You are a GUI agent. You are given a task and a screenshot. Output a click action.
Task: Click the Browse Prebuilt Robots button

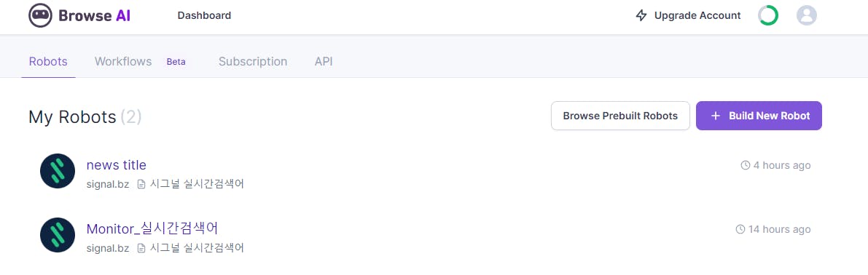[x=620, y=116]
